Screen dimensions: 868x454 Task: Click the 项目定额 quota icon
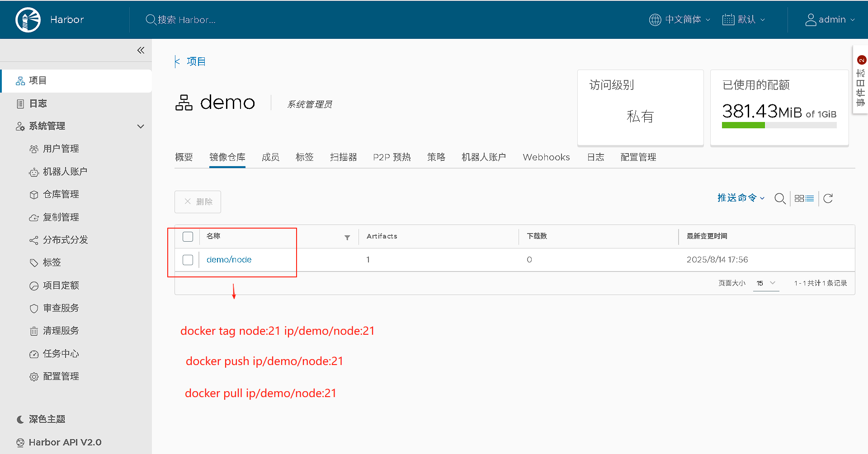34,286
